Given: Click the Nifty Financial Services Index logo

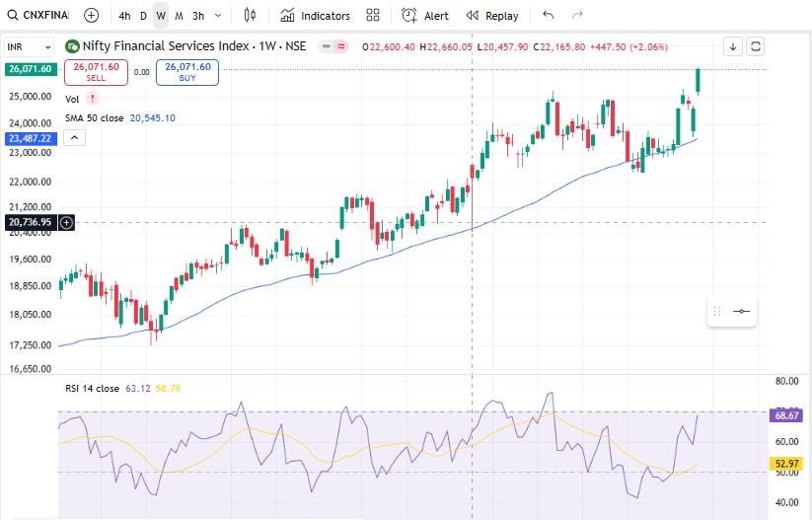Looking at the screenshot, I should 72,46.
